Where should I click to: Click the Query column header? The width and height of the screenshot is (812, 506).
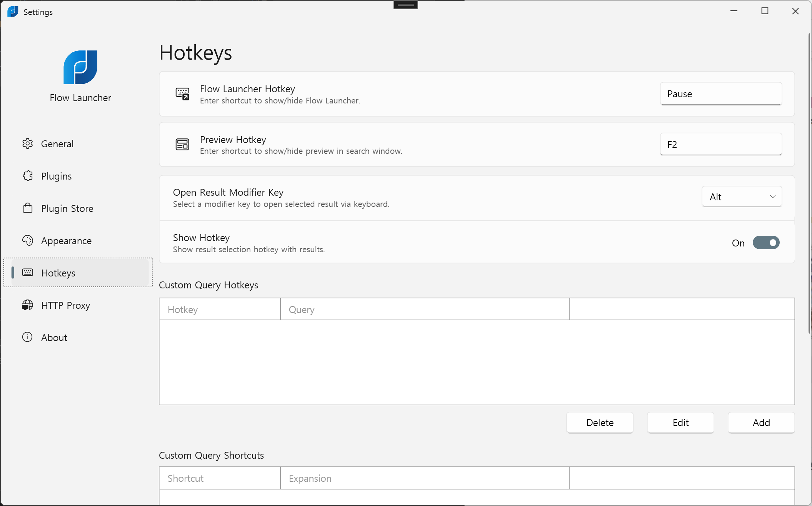[424, 310]
